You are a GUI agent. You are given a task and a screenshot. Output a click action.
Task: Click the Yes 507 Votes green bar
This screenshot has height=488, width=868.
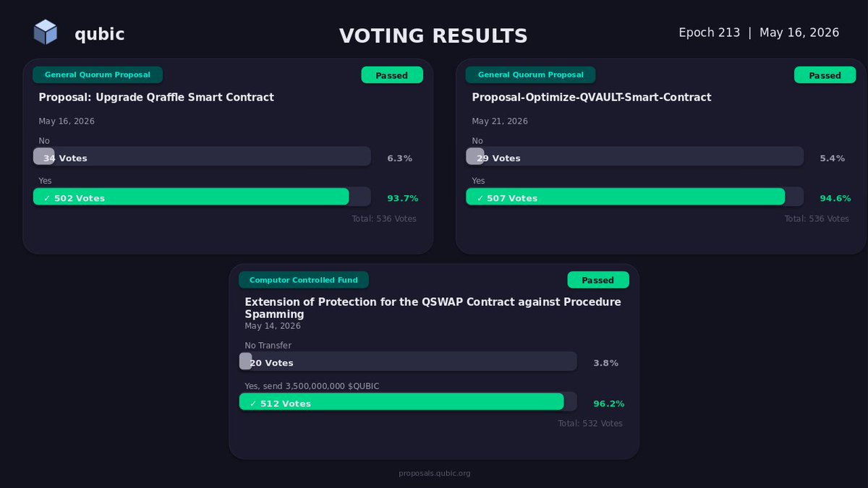[625, 197]
